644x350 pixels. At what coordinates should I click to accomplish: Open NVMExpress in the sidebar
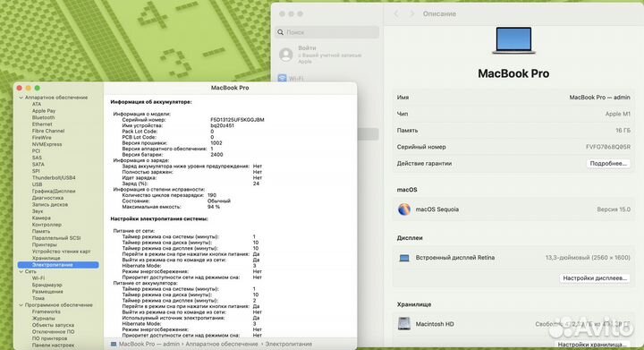click(x=47, y=144)
